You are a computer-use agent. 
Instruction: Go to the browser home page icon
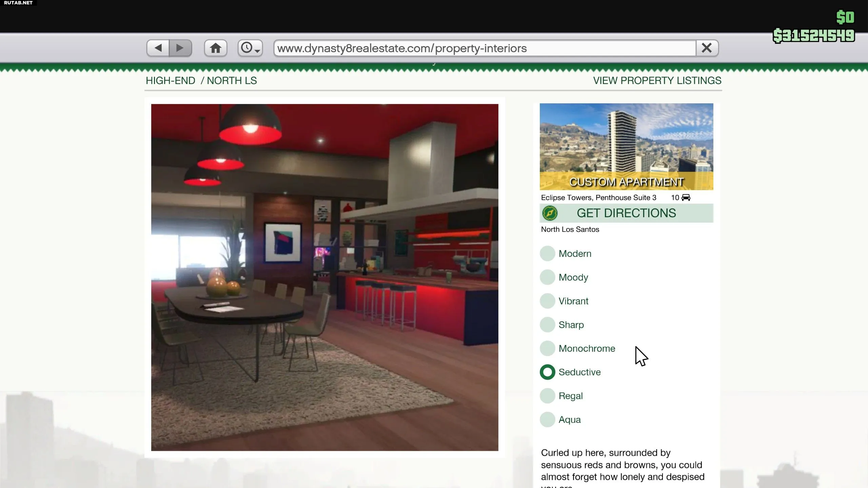[x=216, y=48]
